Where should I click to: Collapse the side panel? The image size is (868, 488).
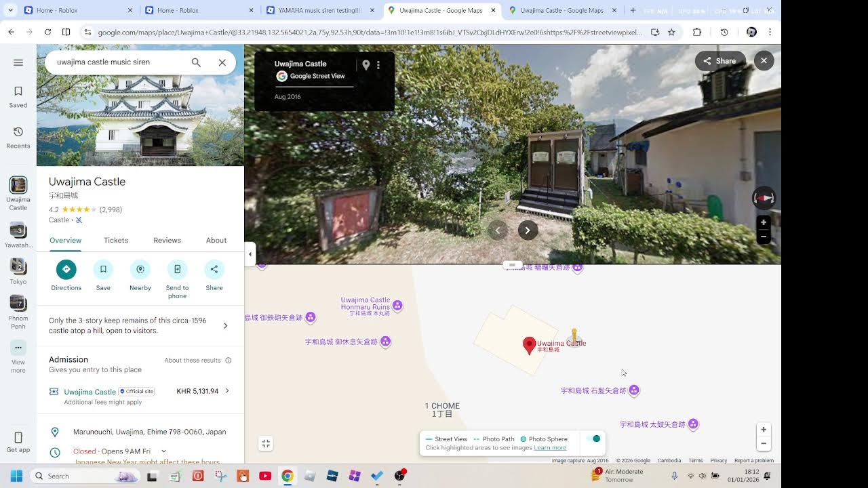(250, 254)
